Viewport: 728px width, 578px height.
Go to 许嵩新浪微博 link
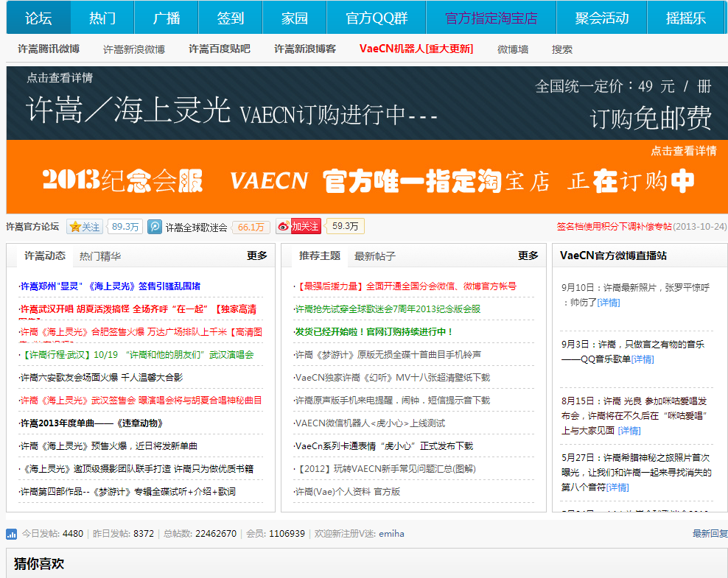coord(134,49)
